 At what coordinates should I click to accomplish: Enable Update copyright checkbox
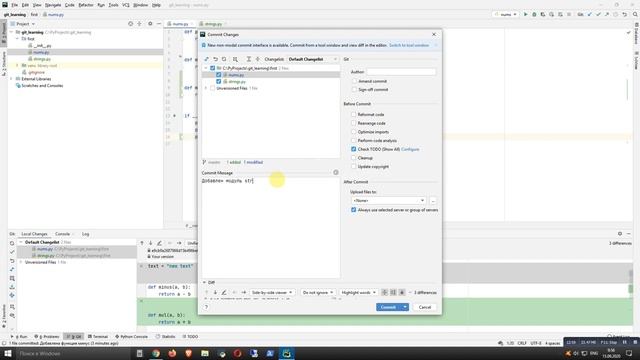(354, 167)
